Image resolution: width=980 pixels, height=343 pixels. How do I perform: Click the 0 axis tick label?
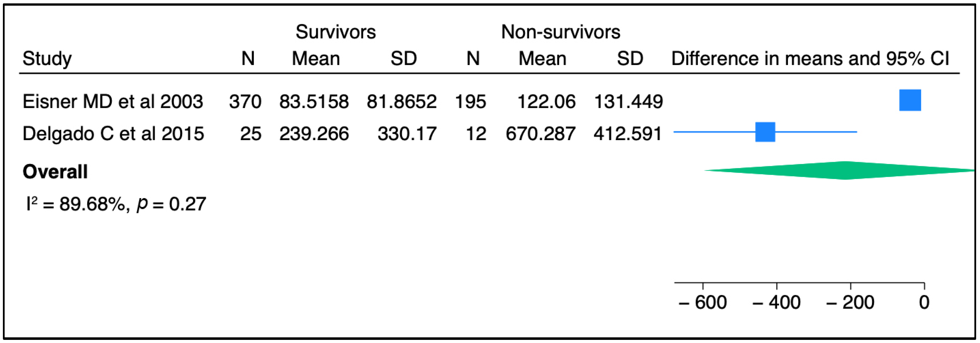click(x=924, y=303)
